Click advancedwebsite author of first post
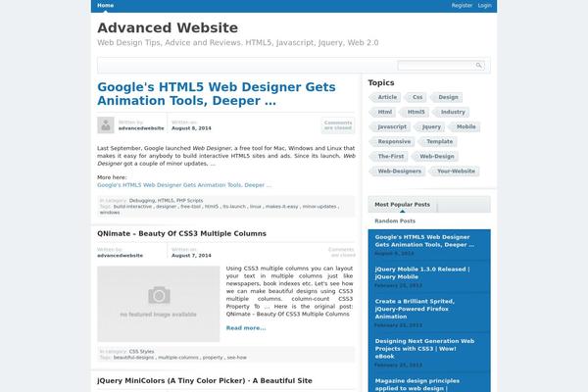This screenshot has height=392, width=588. [x=141, y=128]
